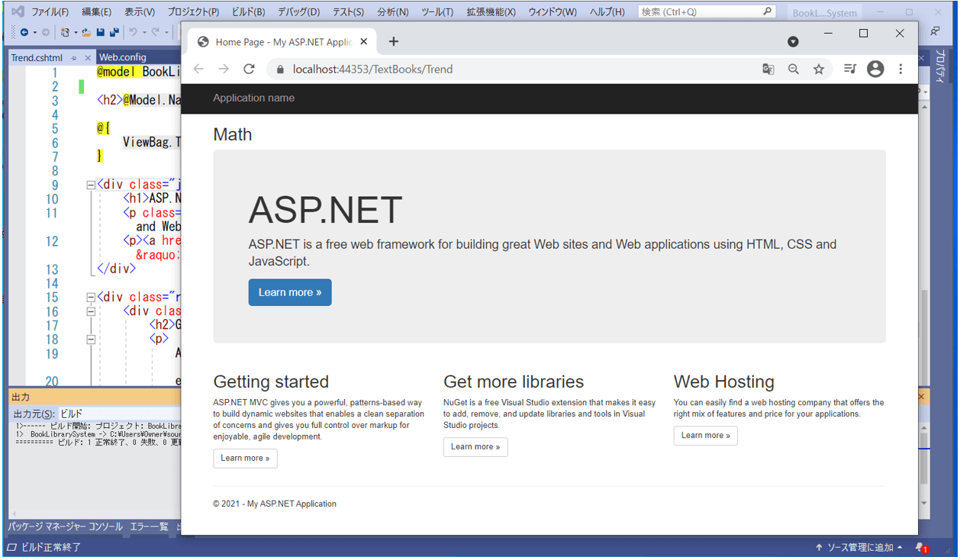Click Learn more under Web Hosting

tap(706, 435)
